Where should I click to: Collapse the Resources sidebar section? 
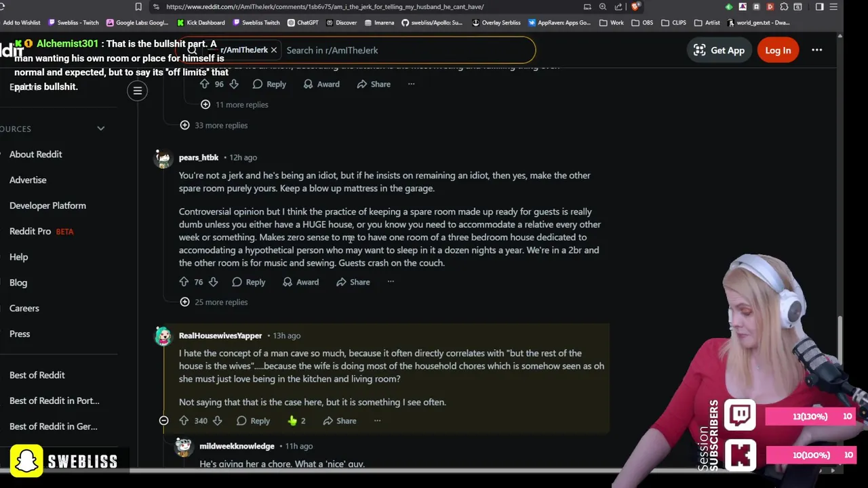click(x=100, y=129)
